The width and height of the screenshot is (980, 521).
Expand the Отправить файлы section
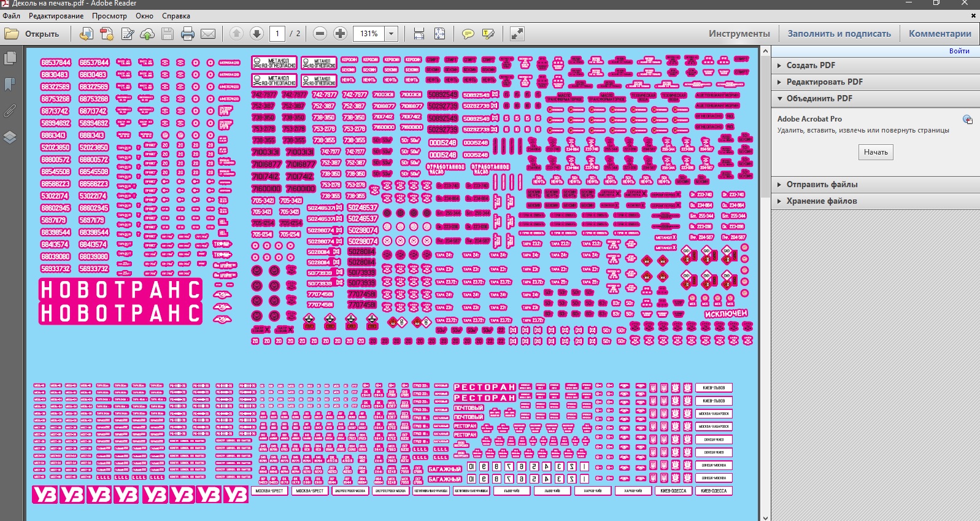tap(822, 184)
